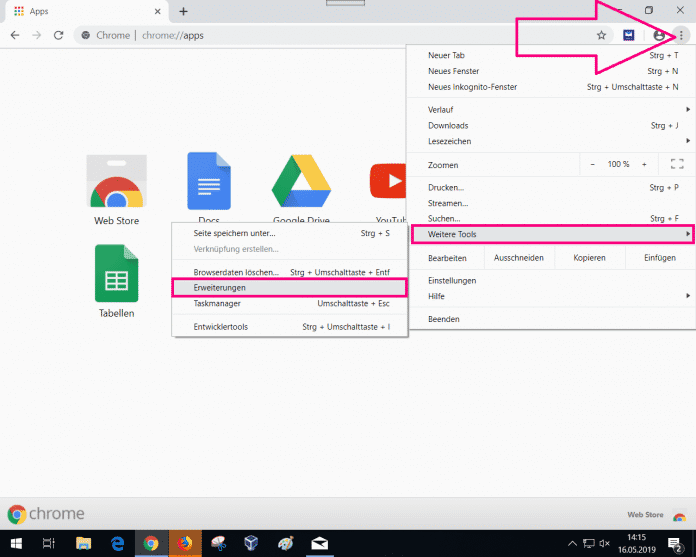The image size is (696, 557).
Task: Bookmark this page with the star icon
Action: pyautogui.click(x=601, y=35)
